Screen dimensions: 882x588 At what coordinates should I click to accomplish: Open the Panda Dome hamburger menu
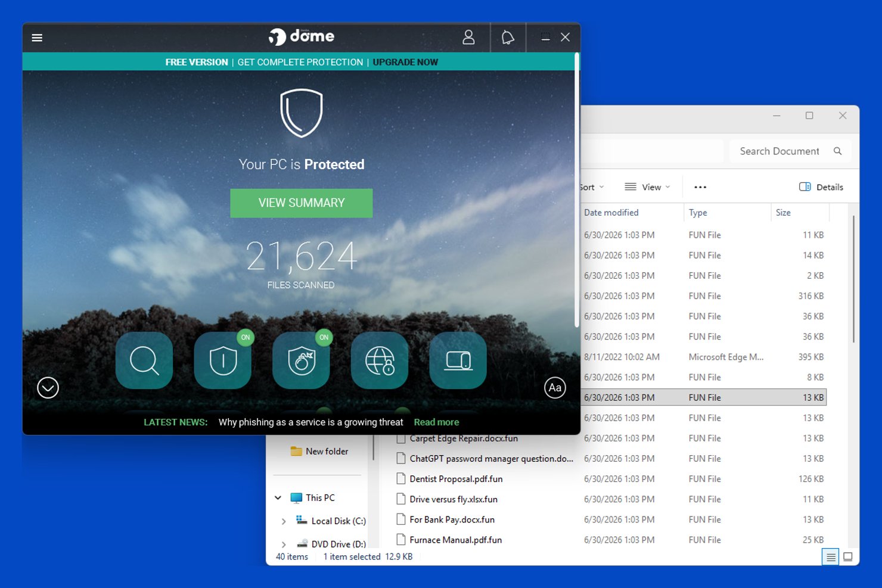[37, 38]
